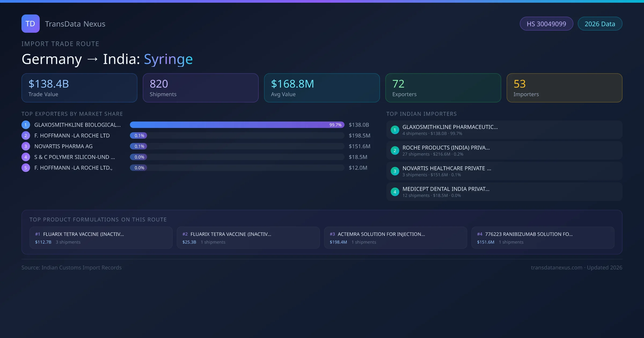Click the 99.7% market share bar
This screenshot has width=644, height=338.
click(237, 125)
